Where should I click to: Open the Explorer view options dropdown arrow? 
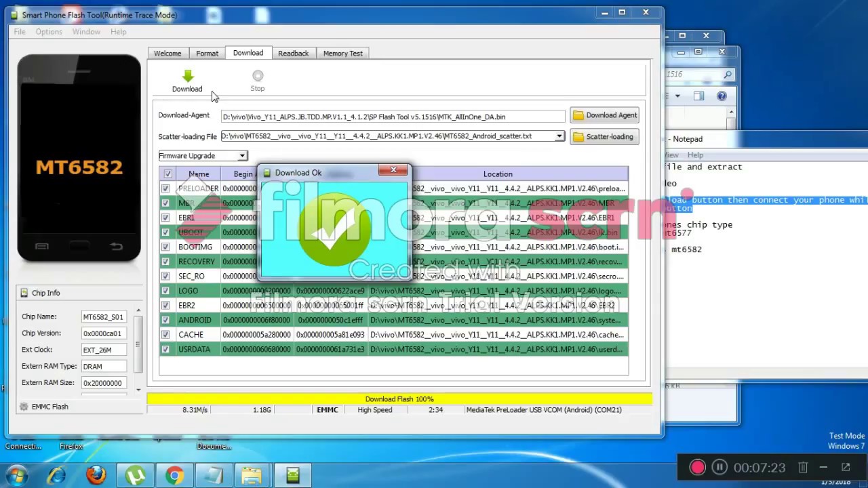[677, 96]
